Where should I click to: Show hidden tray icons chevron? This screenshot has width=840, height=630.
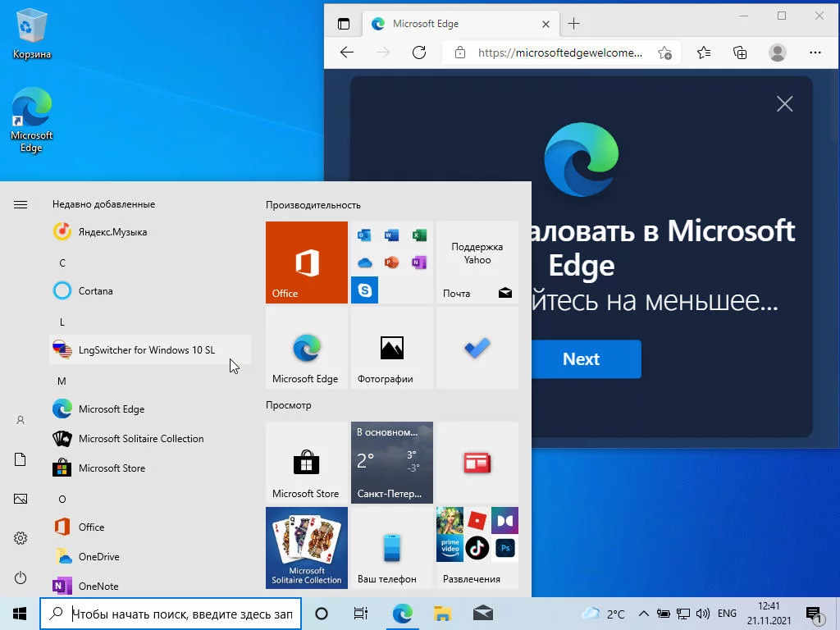point(644,614)
